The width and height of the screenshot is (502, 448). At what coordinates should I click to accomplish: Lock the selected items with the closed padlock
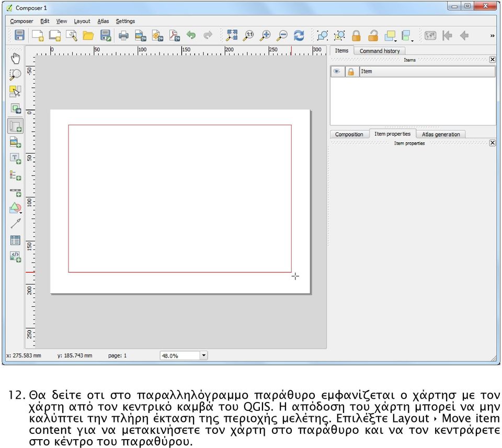coord(356,35)
